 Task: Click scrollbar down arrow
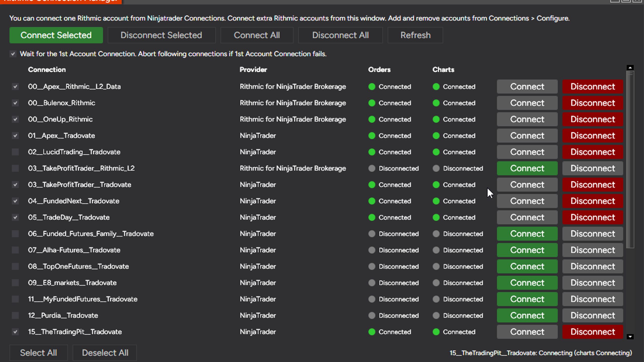coord(630,337)
